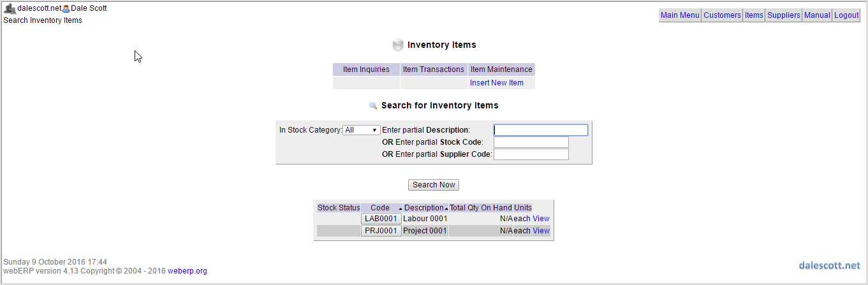
Task: Sort table by Code column arrow
Action: coord(401,208)
